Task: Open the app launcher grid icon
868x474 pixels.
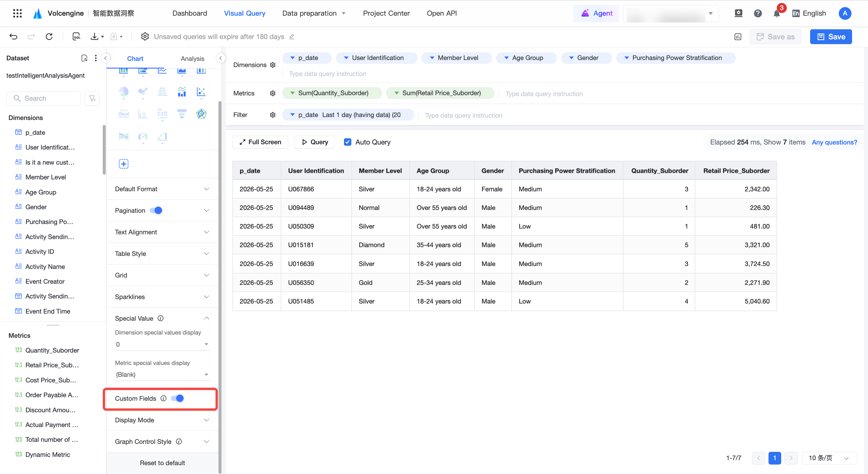Action: pos(17,13)
